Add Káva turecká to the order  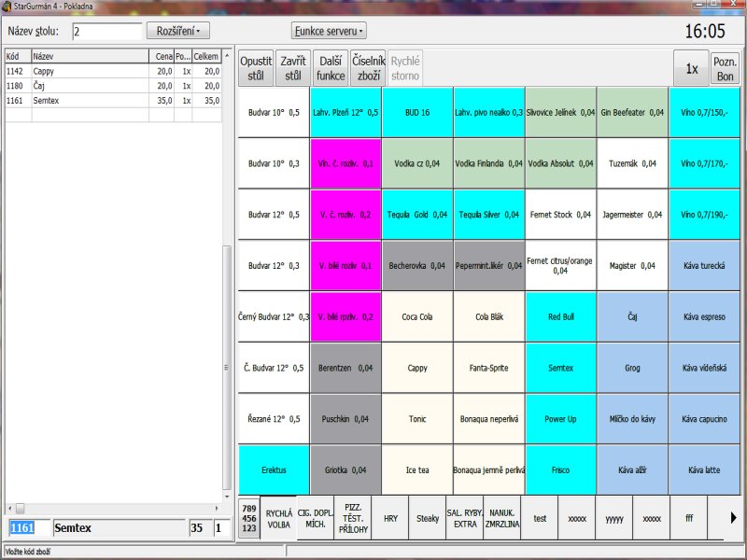tap(704, 266)
